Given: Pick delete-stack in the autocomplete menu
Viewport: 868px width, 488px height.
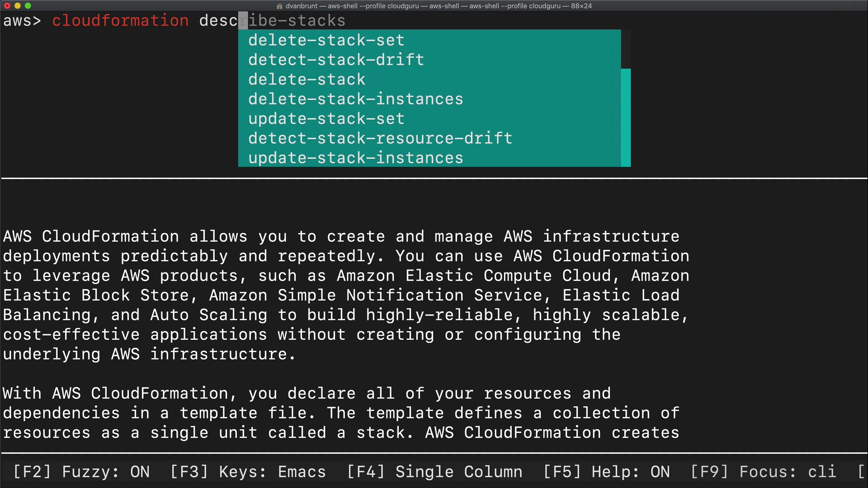Looking at the screenshot, I should [x=307, y=80].
